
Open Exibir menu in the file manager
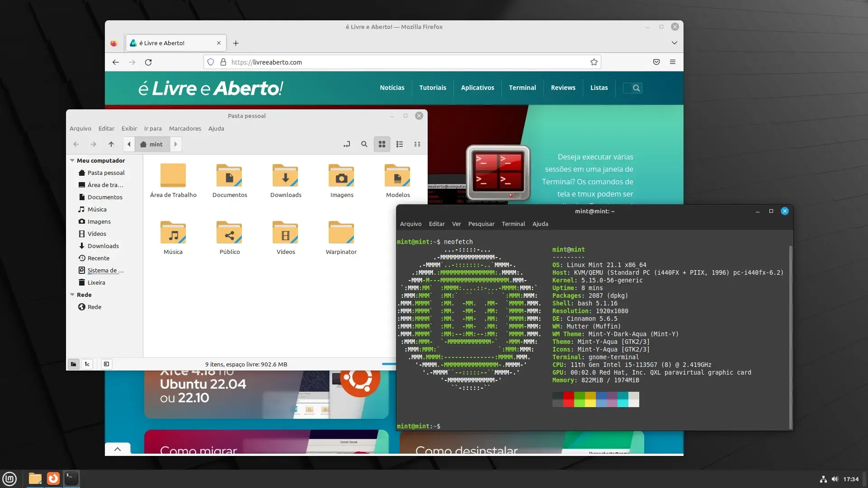click(129, 129)
